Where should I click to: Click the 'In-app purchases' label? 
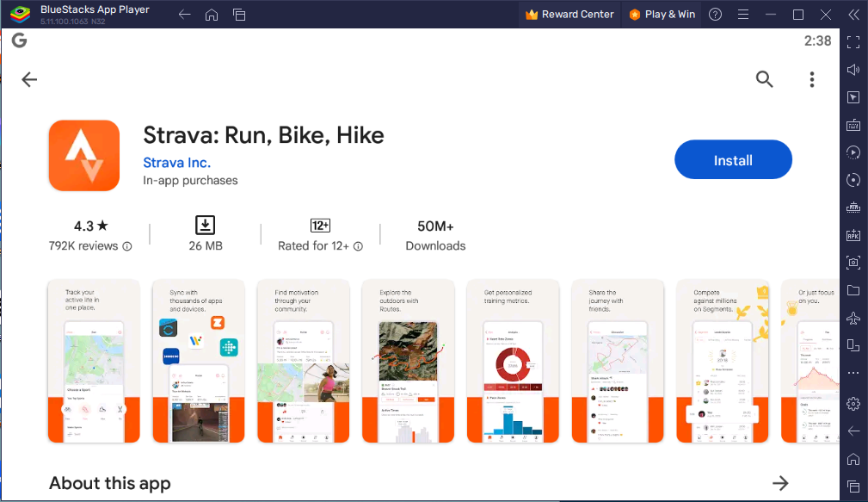[190, 181]
